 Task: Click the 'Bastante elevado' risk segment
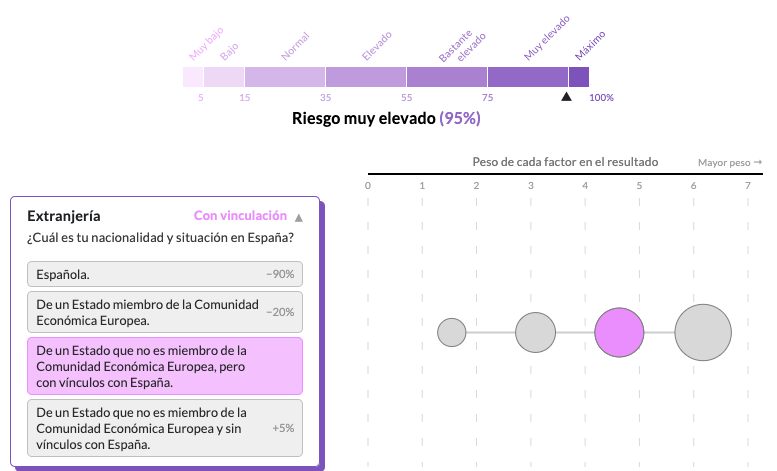tap(446, 77)
